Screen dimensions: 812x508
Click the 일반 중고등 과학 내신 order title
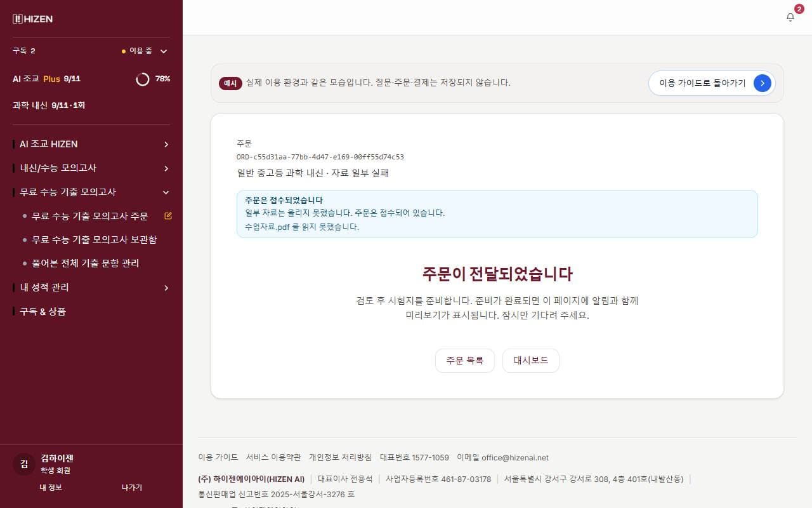pos(313,173)
